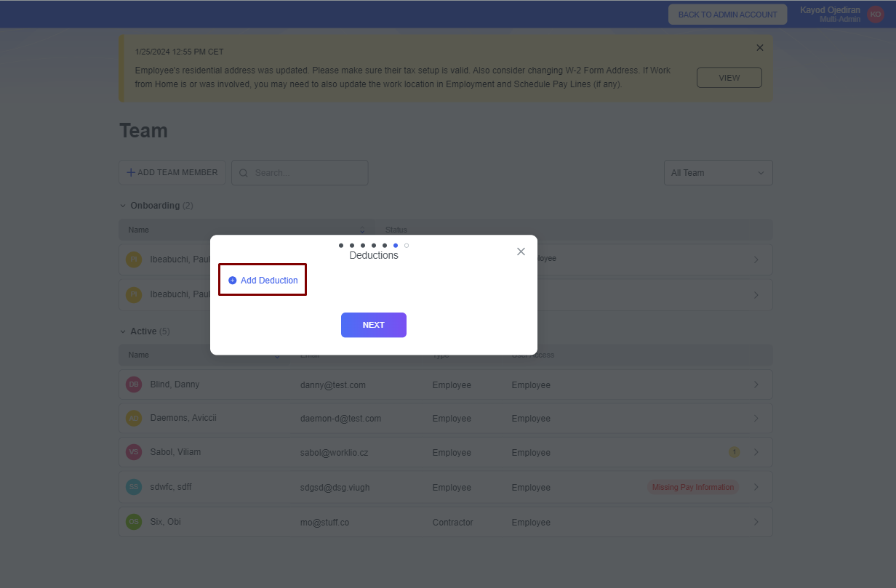Click Obi Six's green avatar icon
This screenshot has width=896, height=588.
(x=133, y=522)
